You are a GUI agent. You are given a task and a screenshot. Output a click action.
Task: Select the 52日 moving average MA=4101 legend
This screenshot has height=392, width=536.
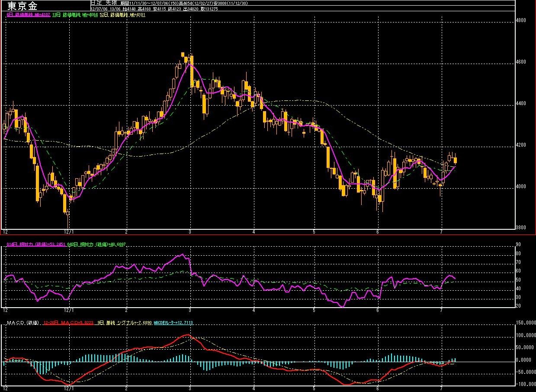[122, 15]
